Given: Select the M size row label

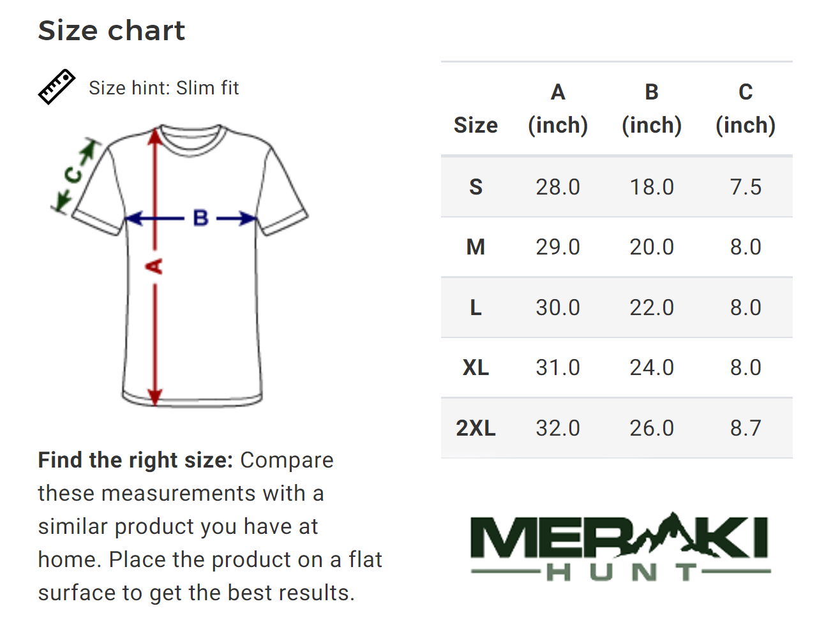Looking at the screenshot, I should [476, 247].
